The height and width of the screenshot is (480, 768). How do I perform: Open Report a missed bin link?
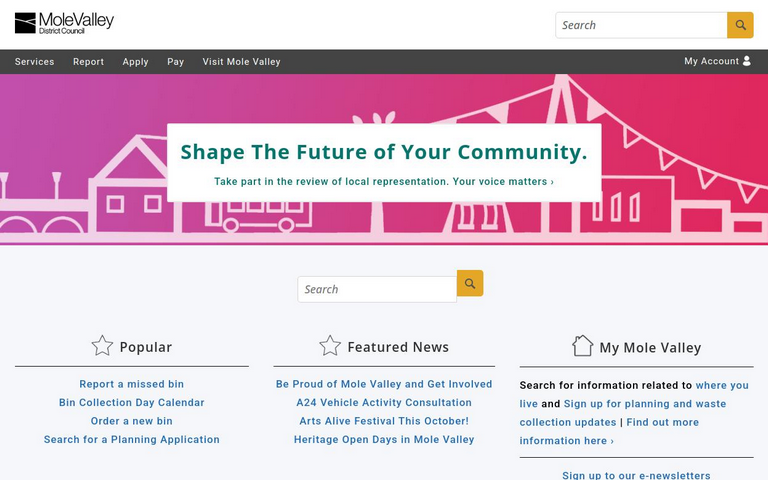(132, 384)
